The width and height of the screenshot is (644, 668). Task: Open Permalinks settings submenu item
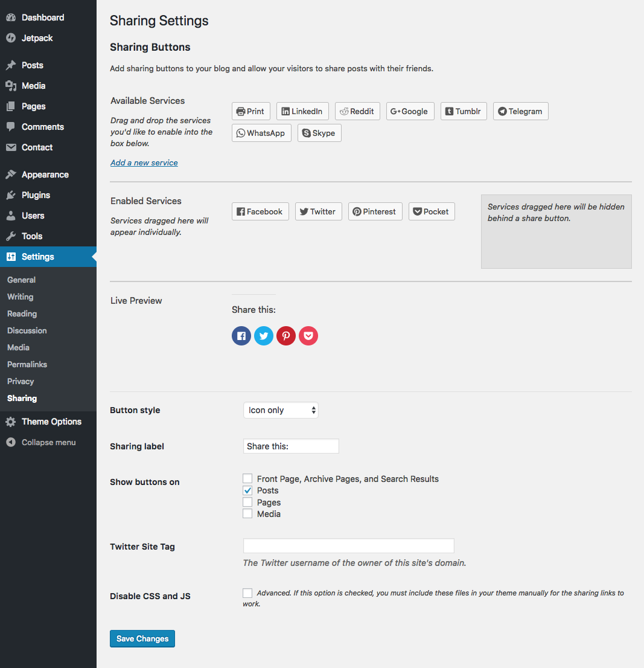[27, 364]
